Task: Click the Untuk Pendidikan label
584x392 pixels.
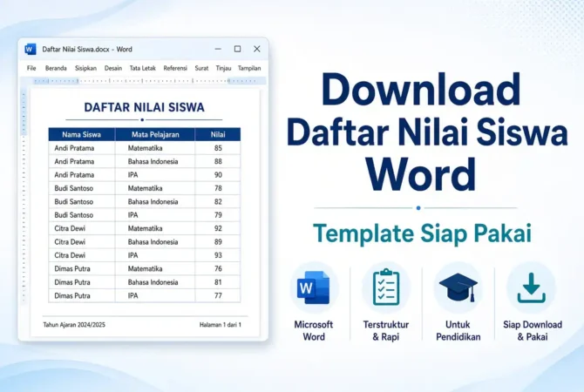Action: point(458,330)
